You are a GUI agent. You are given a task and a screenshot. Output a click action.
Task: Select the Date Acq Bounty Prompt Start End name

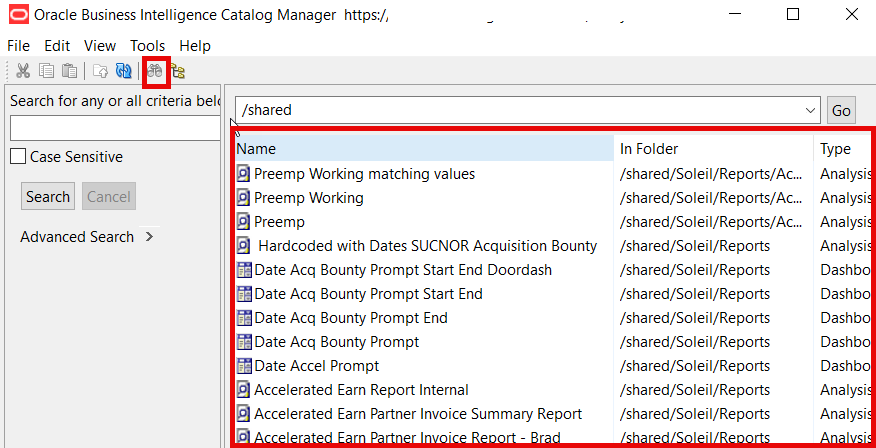point(369,294)
